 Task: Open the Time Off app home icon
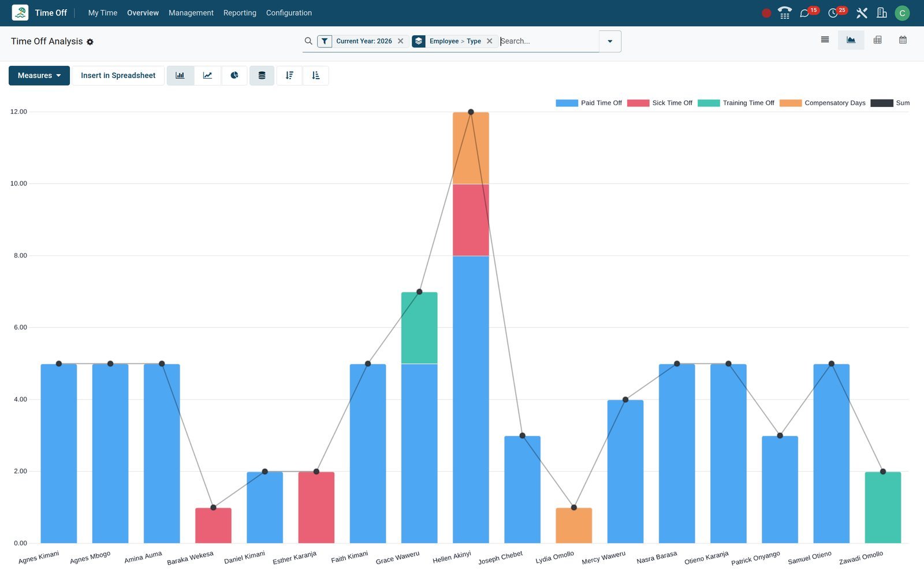20,13
